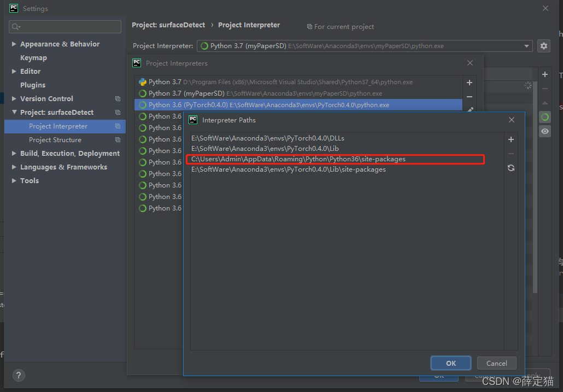This screenshot has height=392, width=563.
Task: Click the copy icon in Project Interpreter row
Action: 118,126
